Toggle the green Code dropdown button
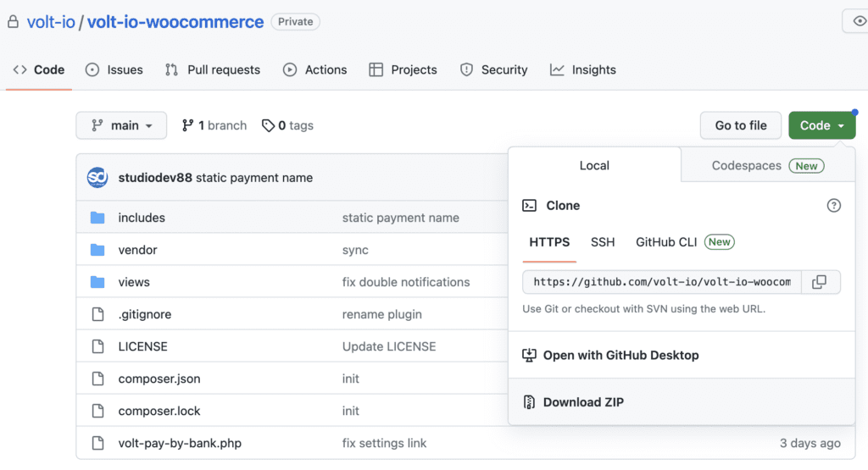Screen dimensions: 868x470 coord(822,125)
